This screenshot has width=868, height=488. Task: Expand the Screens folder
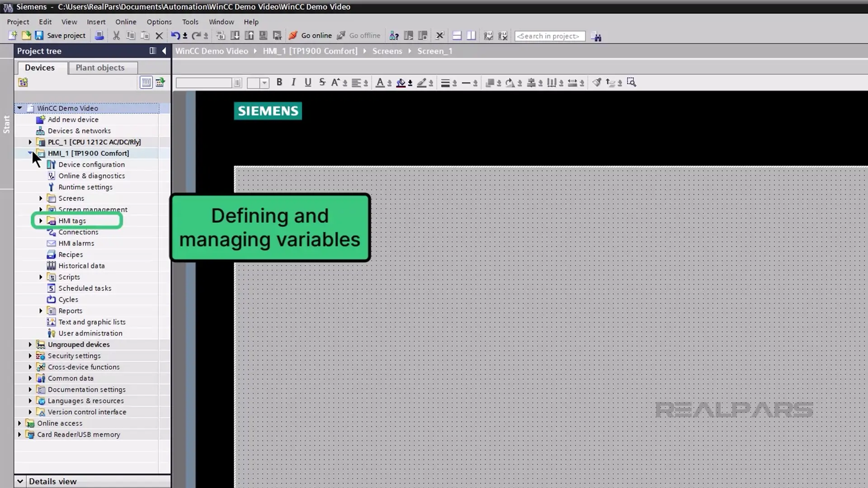[41, 198]
